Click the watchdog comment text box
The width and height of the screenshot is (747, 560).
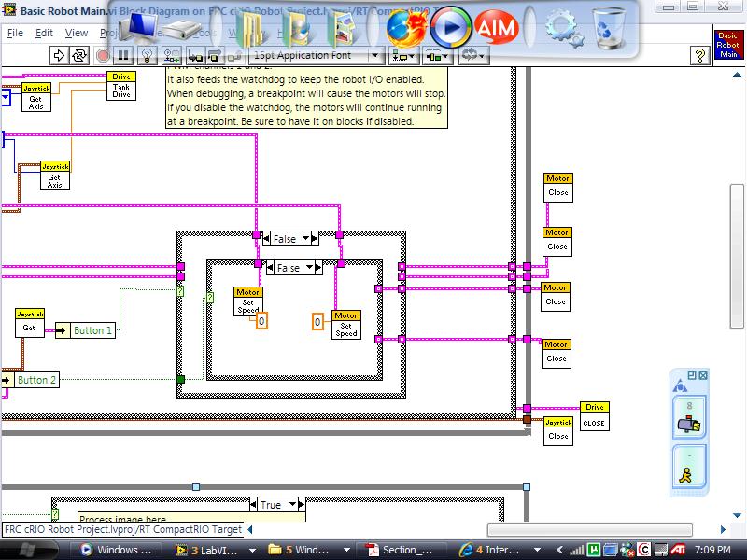click(x=306, y=98)
